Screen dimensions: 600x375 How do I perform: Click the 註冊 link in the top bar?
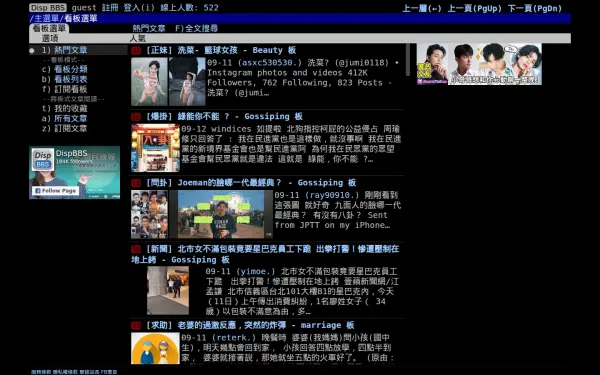tap(110, 8)
